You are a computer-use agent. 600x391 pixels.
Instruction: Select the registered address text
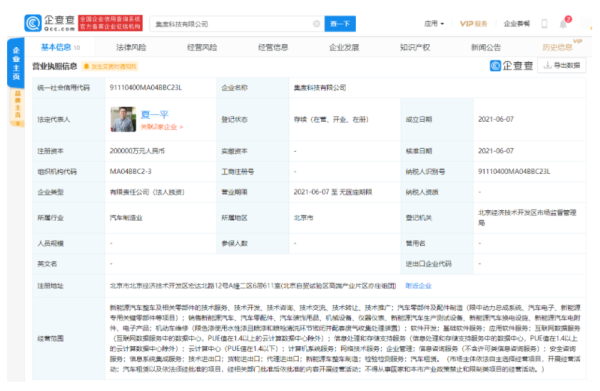tap(253, 286)
